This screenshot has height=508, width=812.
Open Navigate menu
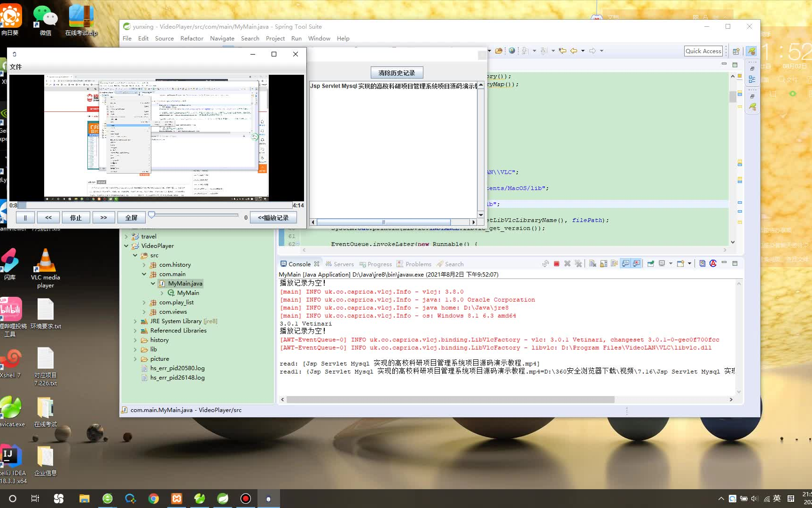(222, 38)
